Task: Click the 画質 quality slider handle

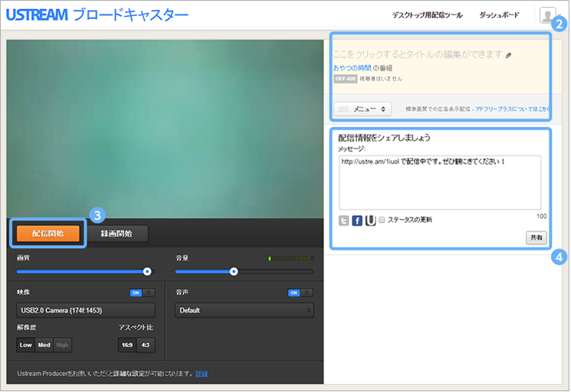Action: (x=147, y=271)
